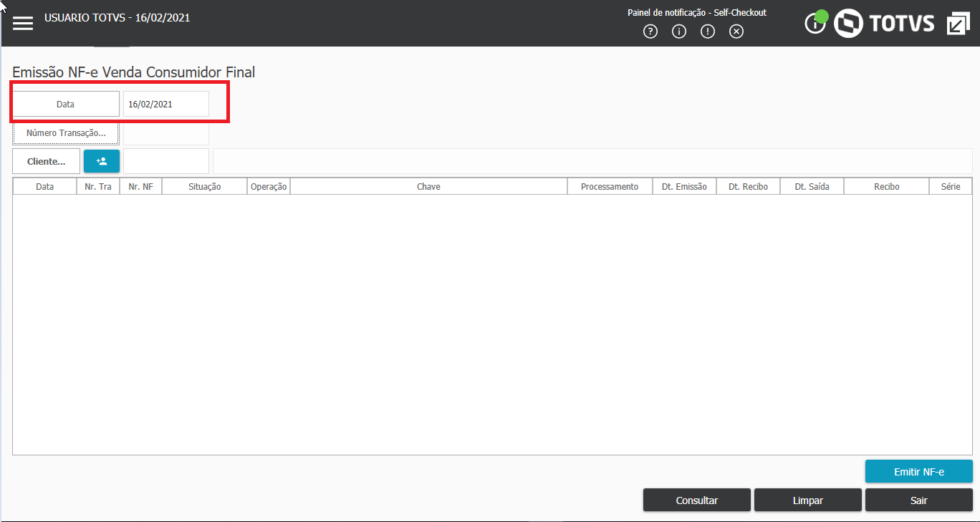Click the Recibo column header
The width and height of the screenshot is (980, 522).
887,186
